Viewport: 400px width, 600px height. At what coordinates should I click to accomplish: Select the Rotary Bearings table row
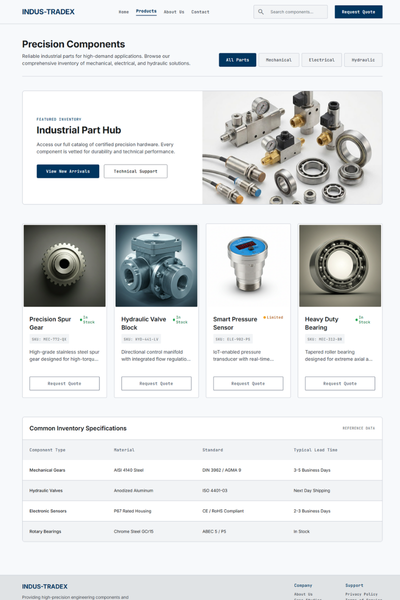202,531
